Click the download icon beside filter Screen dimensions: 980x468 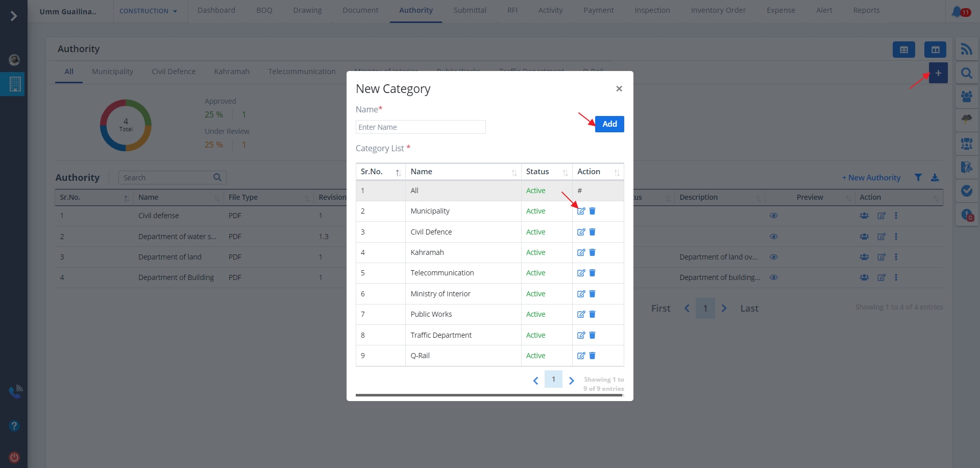pyautogui.click(x=935, y=177)
